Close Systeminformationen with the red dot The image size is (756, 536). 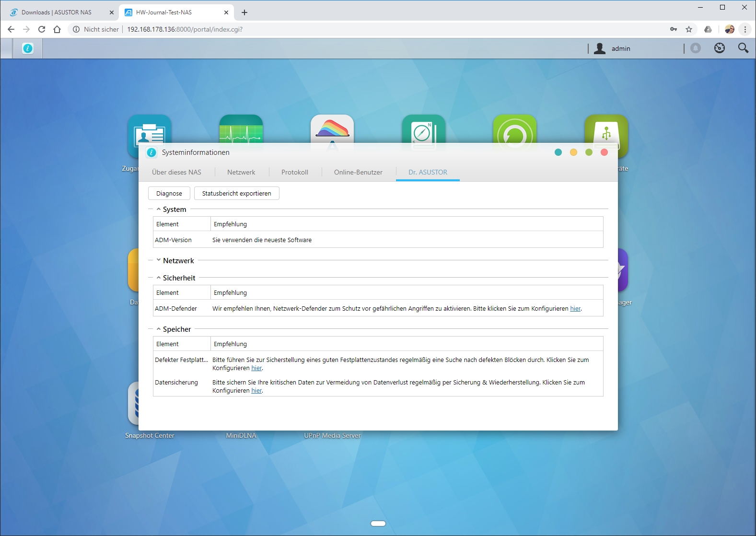604,152
